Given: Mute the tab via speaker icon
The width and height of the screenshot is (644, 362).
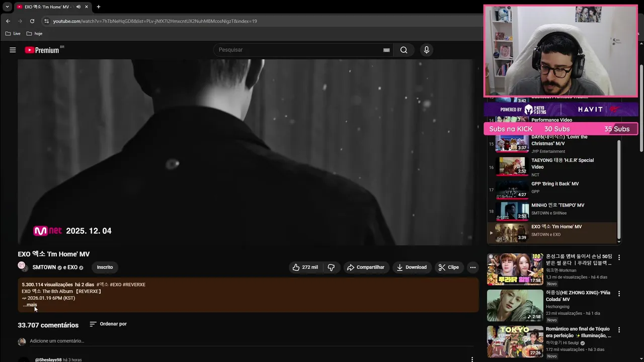Looking at the screenshot, I should pyautogui.click(x=78, y=7).
